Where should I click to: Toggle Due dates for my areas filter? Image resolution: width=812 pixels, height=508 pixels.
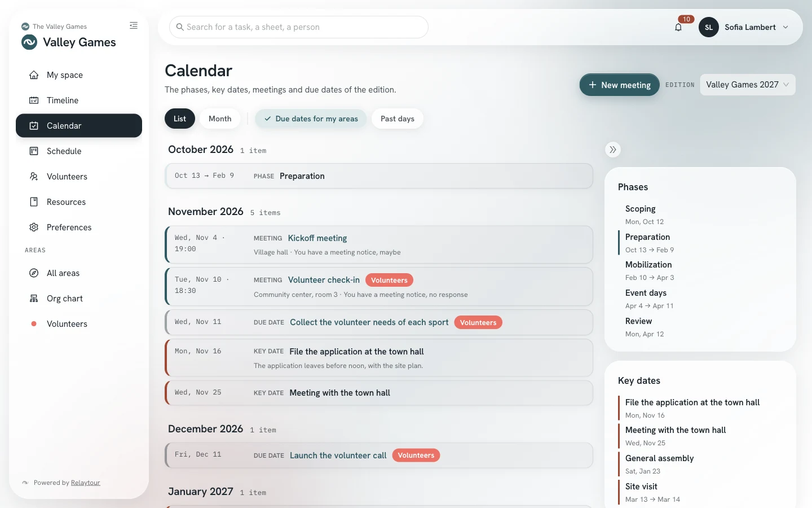pyautogui.click(x=311, y=119)
